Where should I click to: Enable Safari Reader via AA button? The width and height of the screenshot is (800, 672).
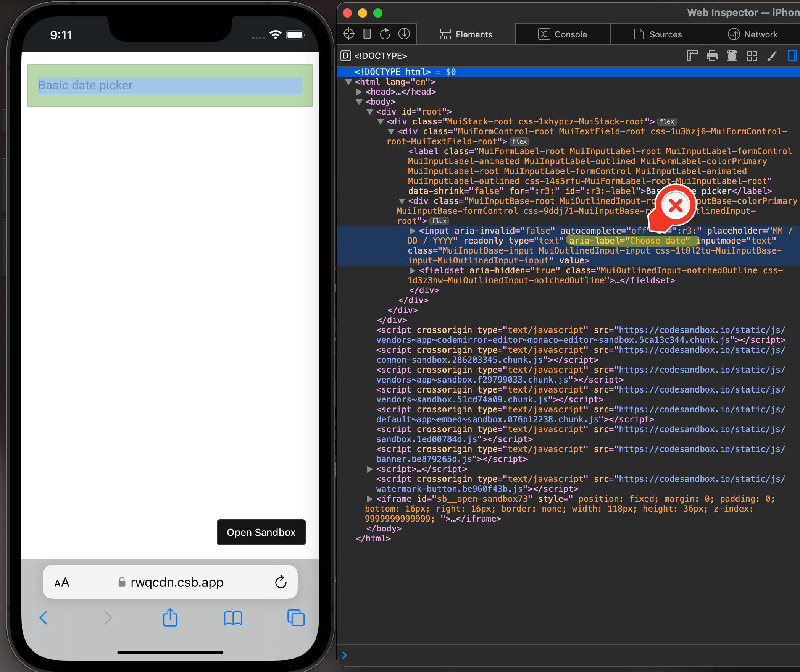click(x=61, y=582)
